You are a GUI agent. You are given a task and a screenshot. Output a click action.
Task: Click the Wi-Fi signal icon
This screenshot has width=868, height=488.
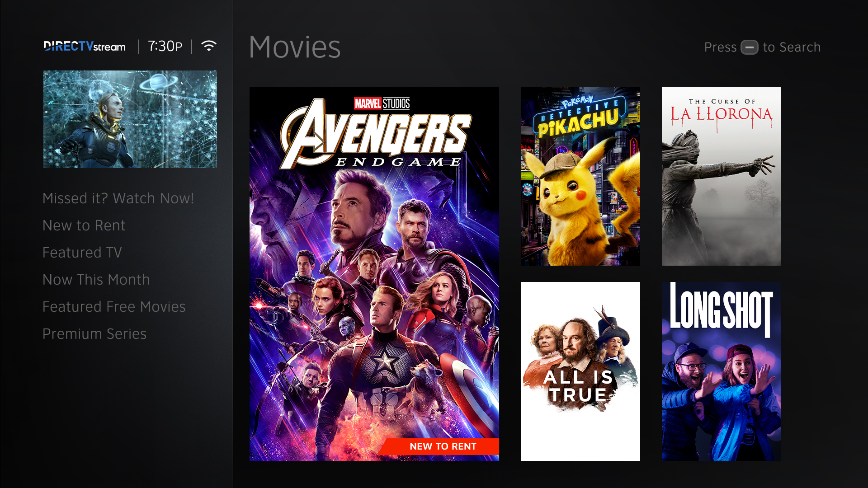coord(209,46)
